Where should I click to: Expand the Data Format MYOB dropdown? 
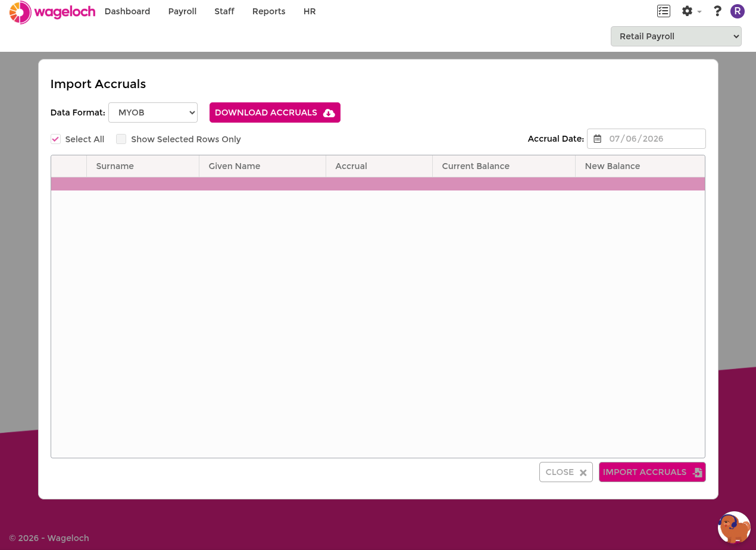click(153, 112)
